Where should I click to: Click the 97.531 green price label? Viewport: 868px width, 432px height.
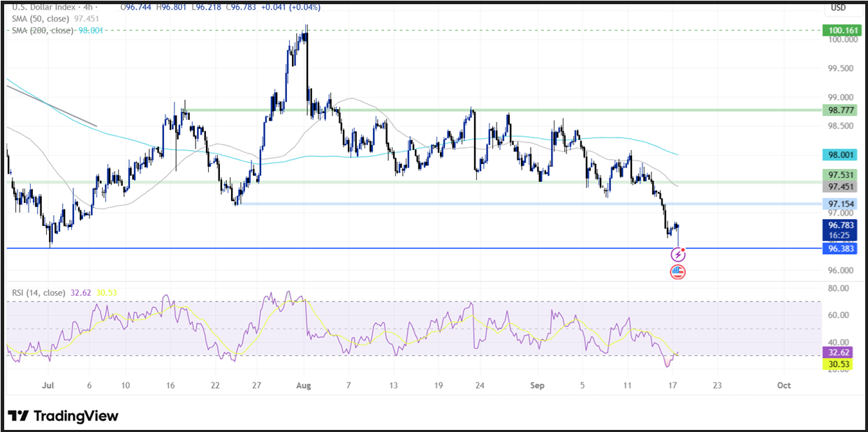click(x=841, y=175)
